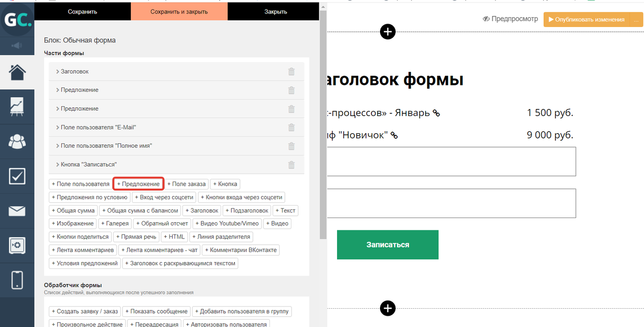Add "+ Вход через соцсети"

point(164,197)
